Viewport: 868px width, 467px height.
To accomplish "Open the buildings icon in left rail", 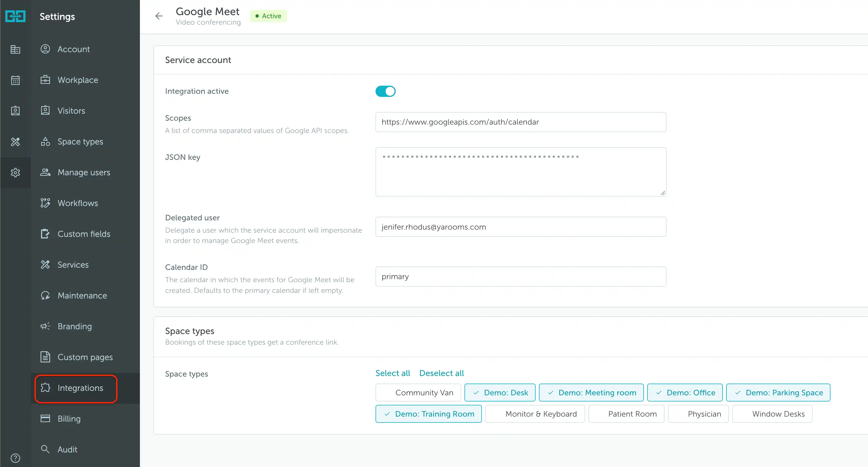I will click(x=15, y=50).
